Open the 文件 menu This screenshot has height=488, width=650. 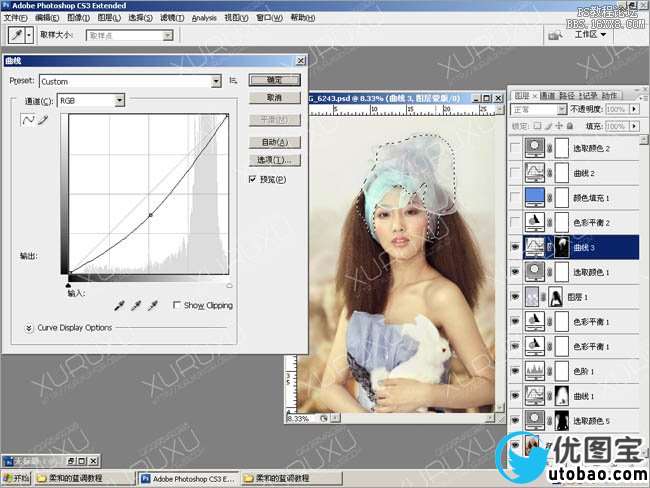15,18
